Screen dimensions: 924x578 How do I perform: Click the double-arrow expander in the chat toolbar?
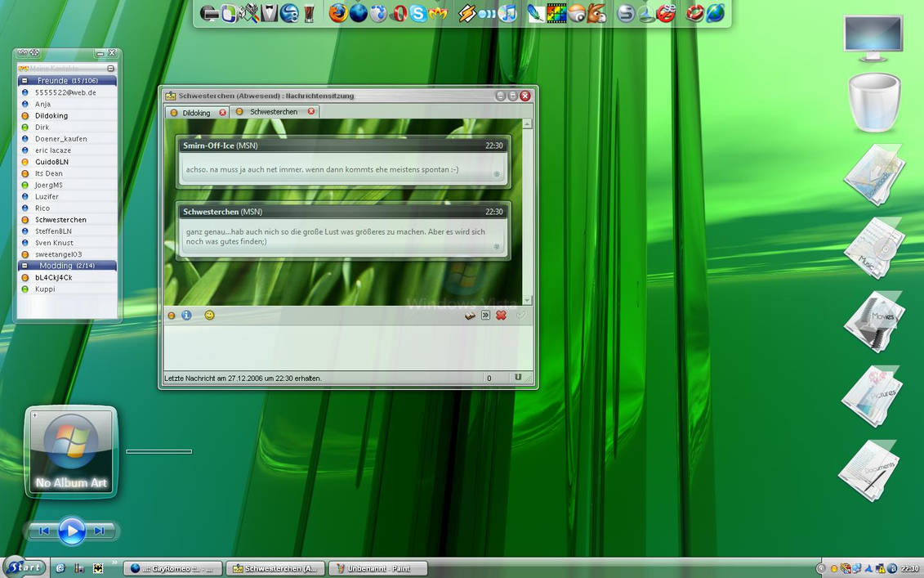tap(484, 315)
